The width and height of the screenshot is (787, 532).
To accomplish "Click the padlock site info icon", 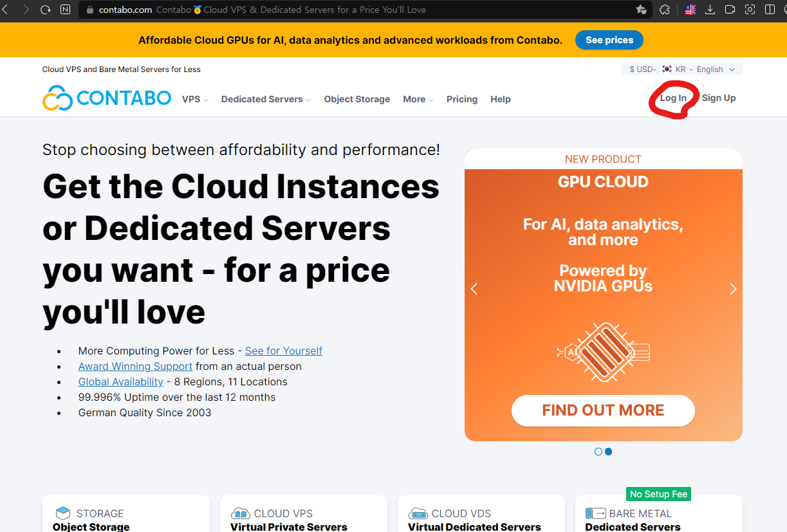I will tap(89, 10).
